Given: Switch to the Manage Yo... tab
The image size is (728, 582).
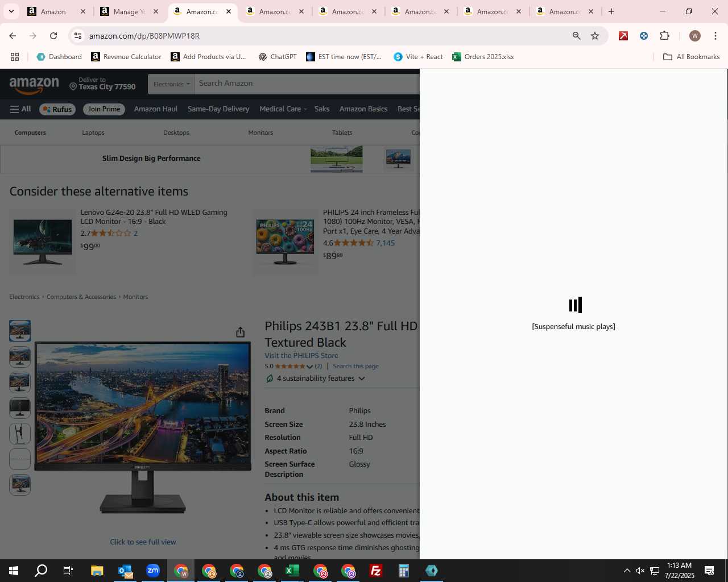Looking at the screenshot, I should tap(130, 11).
